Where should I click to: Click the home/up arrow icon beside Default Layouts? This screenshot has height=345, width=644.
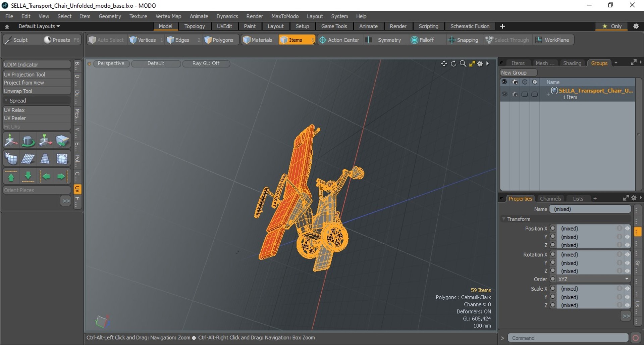point(7,26)
